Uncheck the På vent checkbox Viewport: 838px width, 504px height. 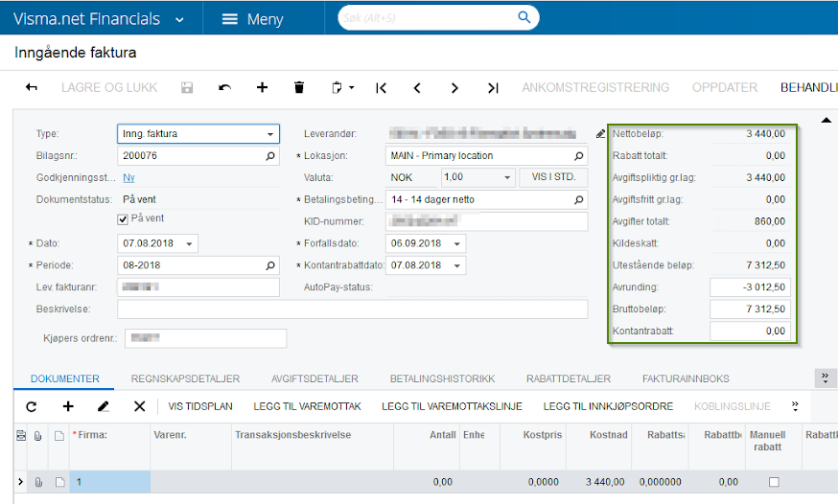[x=123, y=219]
